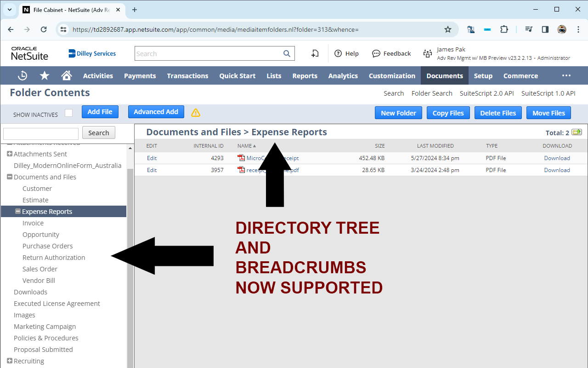Click the Move Files button

[x=549, y=113]
